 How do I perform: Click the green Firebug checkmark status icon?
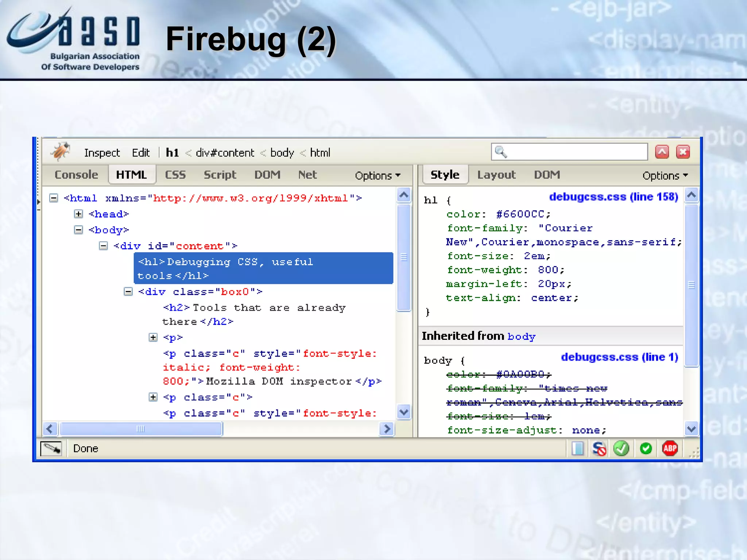(621, 448)
